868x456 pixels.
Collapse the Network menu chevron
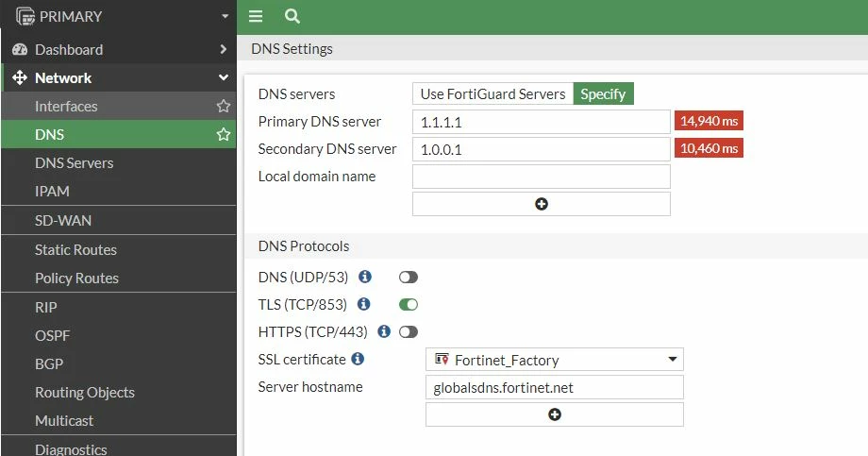pos(223,77)
